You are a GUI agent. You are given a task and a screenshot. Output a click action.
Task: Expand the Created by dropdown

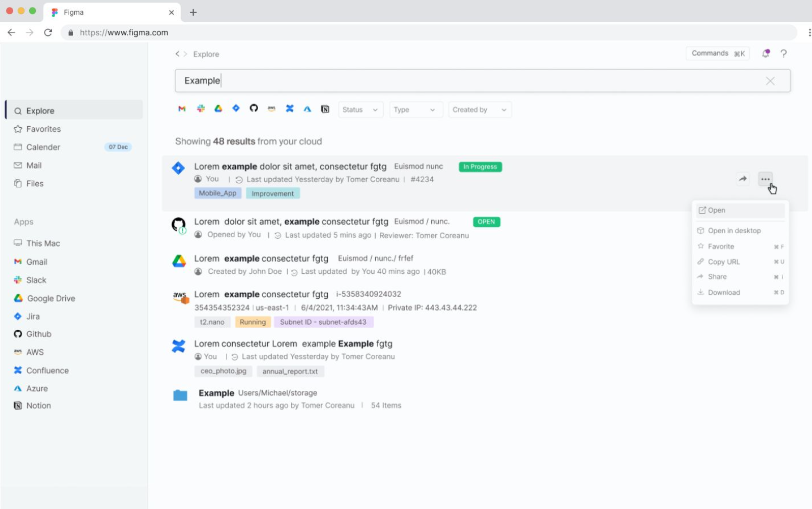pos(479,110)
